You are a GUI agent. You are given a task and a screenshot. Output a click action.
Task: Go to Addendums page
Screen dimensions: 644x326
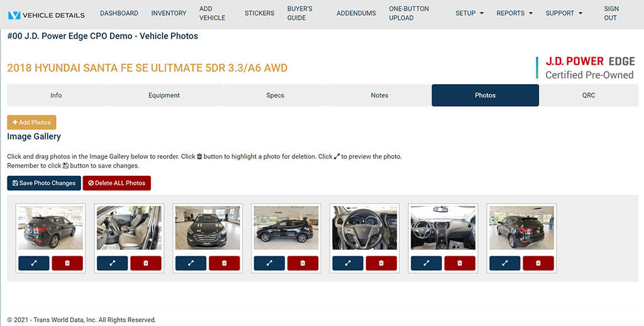(356, 13)
